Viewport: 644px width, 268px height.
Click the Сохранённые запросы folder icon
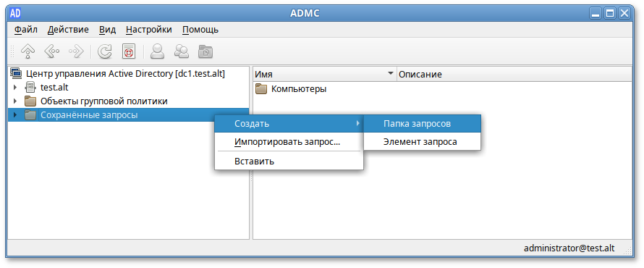point(30,115)
